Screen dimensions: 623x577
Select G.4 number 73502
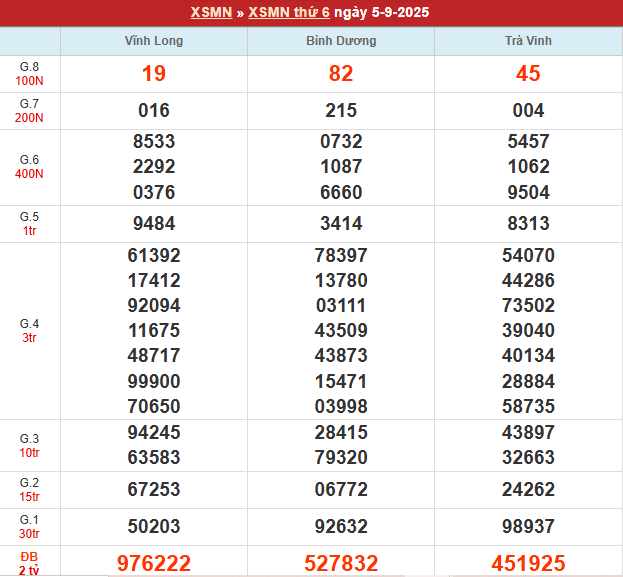coord(528,306)
